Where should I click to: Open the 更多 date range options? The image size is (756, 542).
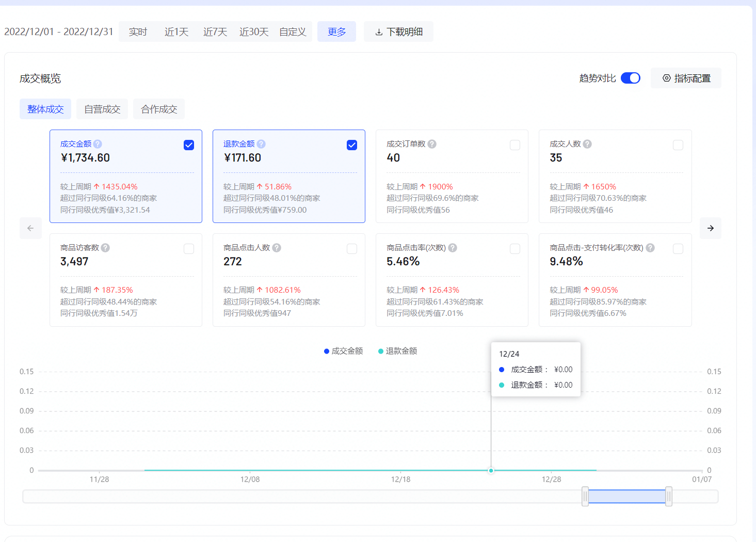tap(336, 32)
